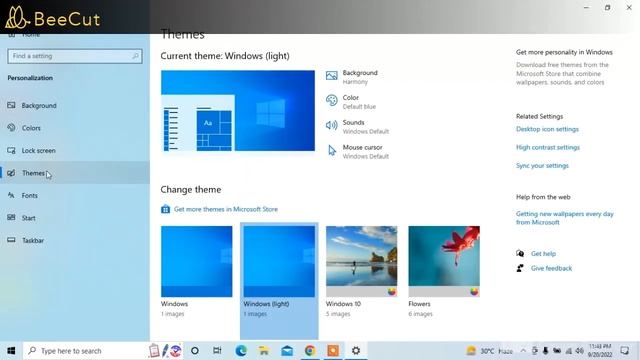Click the current theme preview image
The image size is (640, 360).
238,111
